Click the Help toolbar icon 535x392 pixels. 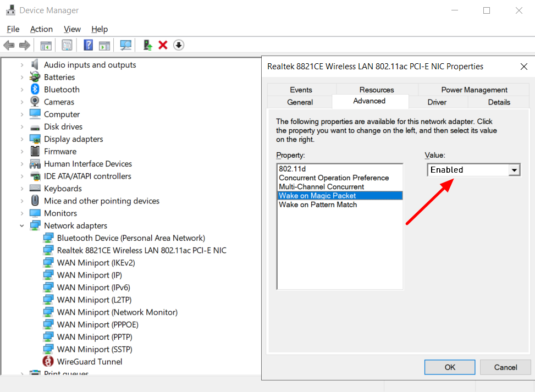point(88,45)
